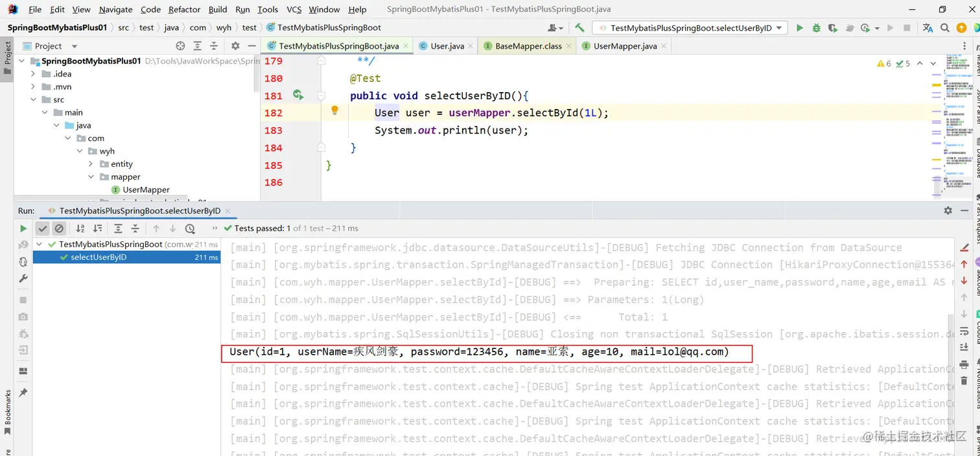Run with coverage shield icon
Viewport: 980px width, 456px height.
[x=833, y=28]
